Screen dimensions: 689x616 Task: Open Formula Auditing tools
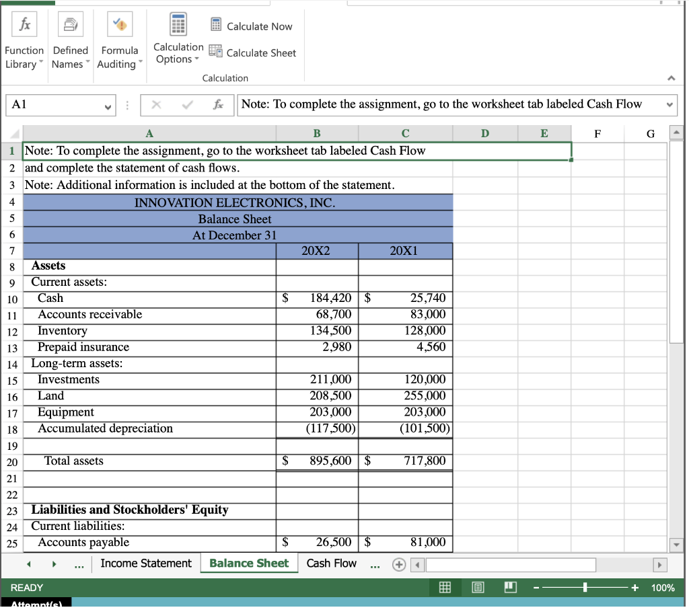click(119, 40)
